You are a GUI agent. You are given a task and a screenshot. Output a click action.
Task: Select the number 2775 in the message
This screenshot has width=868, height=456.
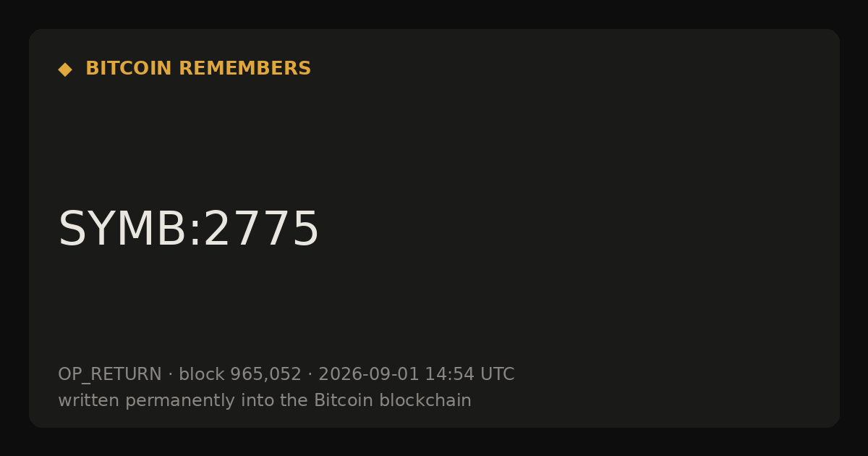click(x=261, y=229)
